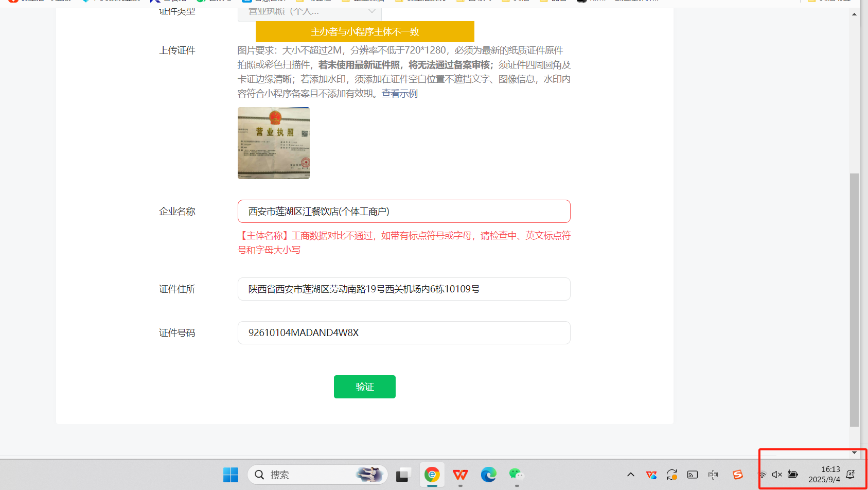Open Wi-Fi network settings in tray
Viewport: 868px width, 490px height.
click(x=762, y=475)
